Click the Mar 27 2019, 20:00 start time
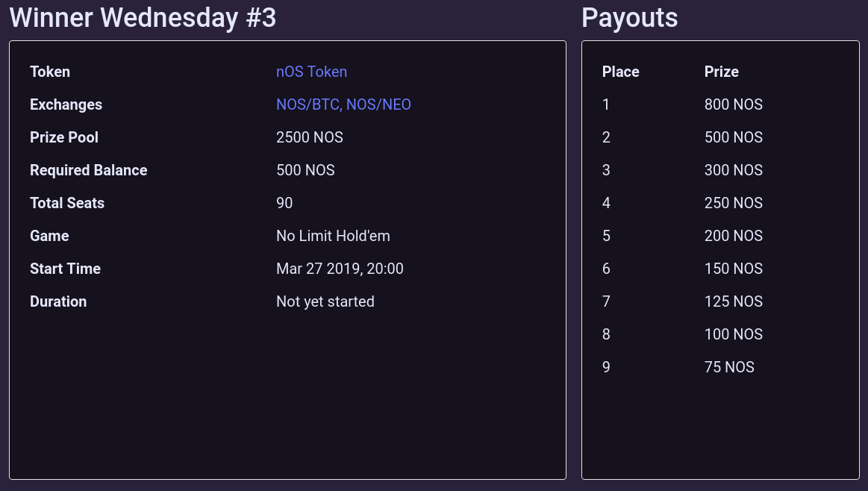 [340, 269]
